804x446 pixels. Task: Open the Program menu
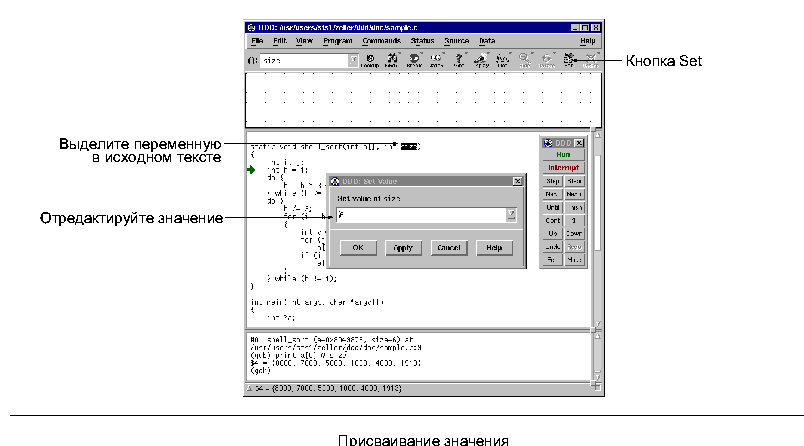click(x=338, y=41)
